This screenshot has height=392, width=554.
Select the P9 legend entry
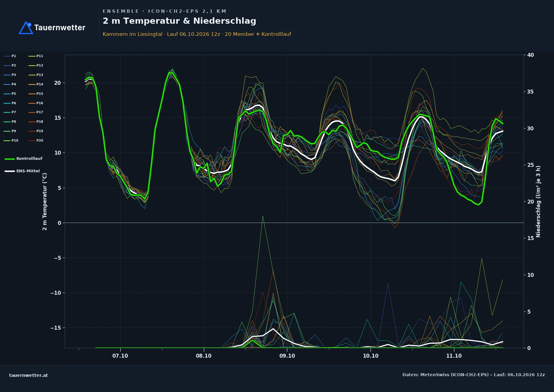coord(10,131)
